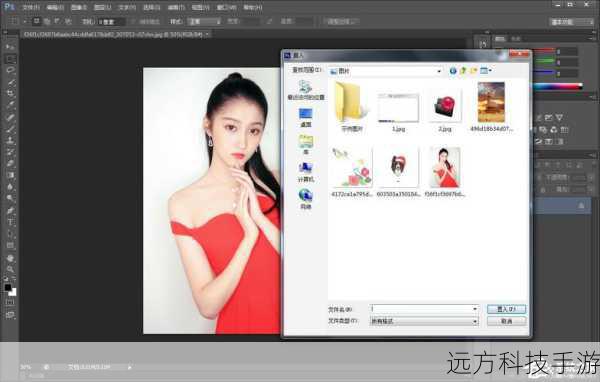Image resolution: width=600 pixels, height=382 pixels.
Task: Open the 图像 menu
Action: [79, 7]
